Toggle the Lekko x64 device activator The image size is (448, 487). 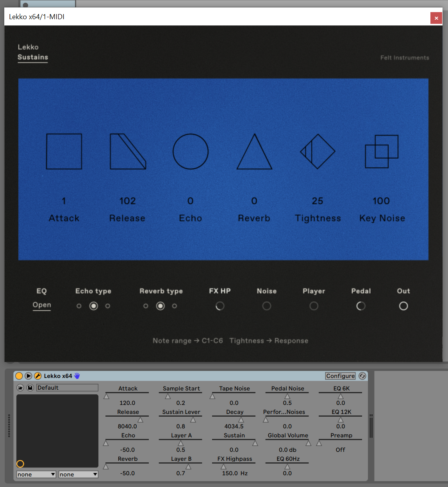[19, 376]
